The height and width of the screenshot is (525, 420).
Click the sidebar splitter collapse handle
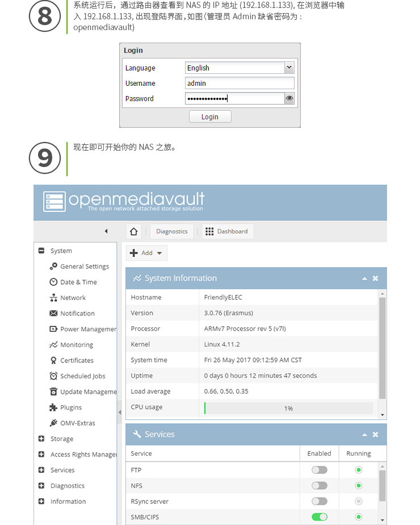click(119, 413)
